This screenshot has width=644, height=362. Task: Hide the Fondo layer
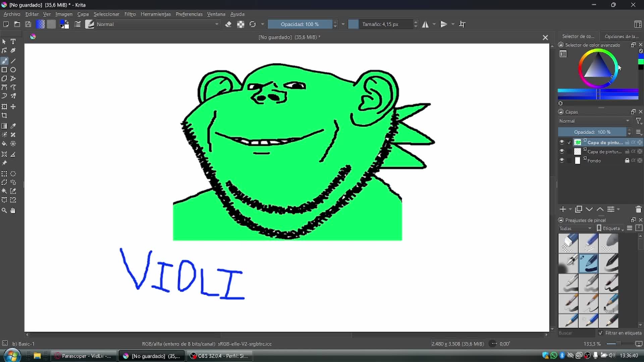tap(562, 161)
